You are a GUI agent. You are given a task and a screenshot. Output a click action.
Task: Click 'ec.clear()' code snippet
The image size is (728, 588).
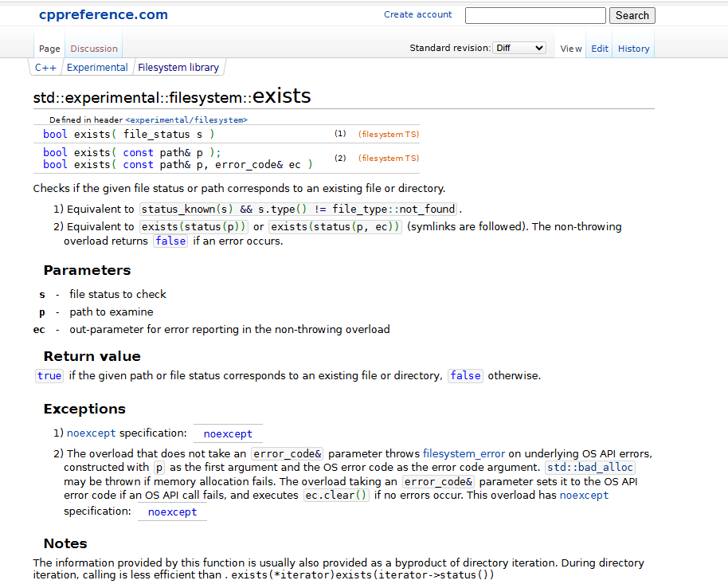(x=336, y=495)
